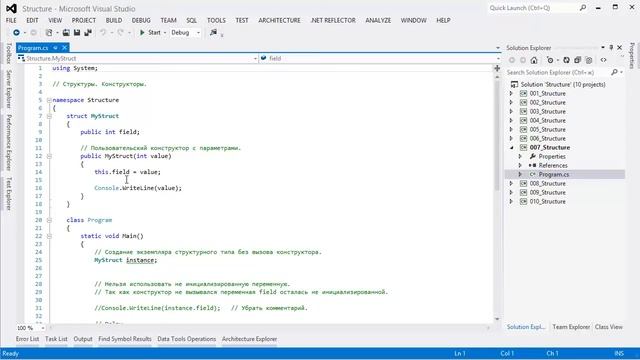
Task: Click the green Start debugging button
Action: [x=150, y=33]
